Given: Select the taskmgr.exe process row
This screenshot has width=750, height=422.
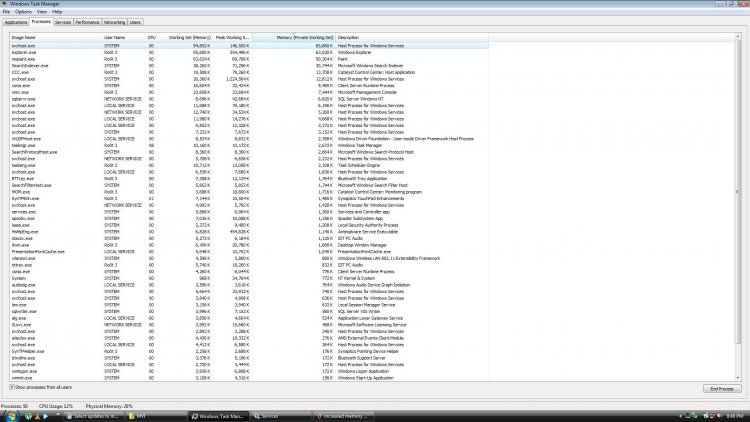Looking at the screenshot, I should tap(249, 145).
